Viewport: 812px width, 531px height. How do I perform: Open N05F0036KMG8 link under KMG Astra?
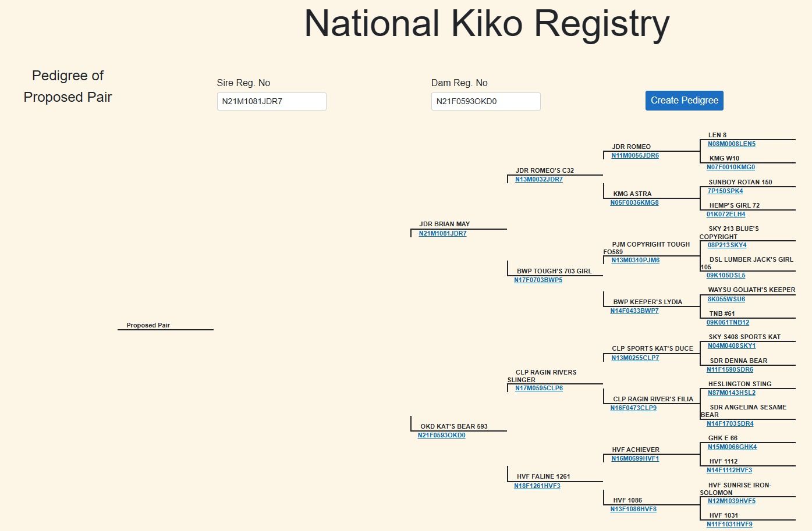pos(634,202)
